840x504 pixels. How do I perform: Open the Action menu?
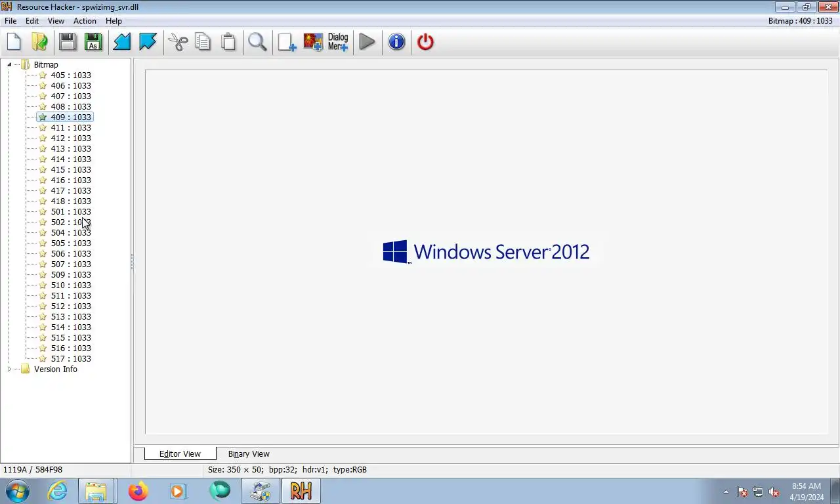point(85,21)
